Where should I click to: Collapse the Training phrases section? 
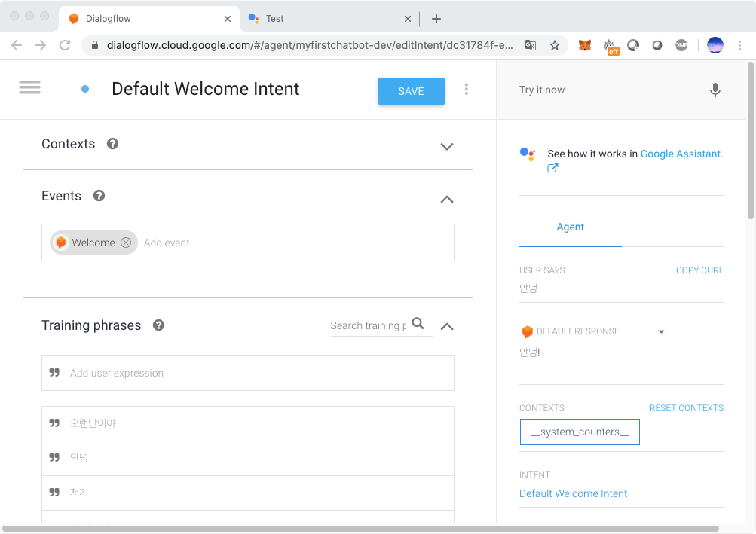pos(447,326)
